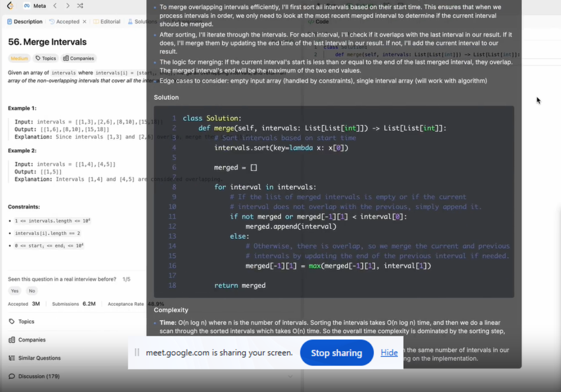Select the Code tab behind the overlay
561x392 pixels.
(x=318, y=21)
